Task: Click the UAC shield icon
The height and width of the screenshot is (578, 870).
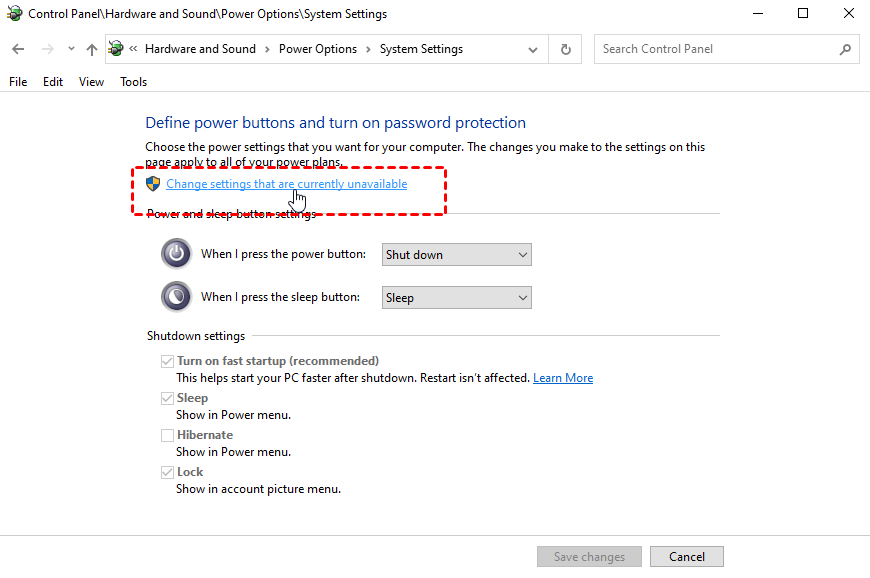Action: (153, 184)
